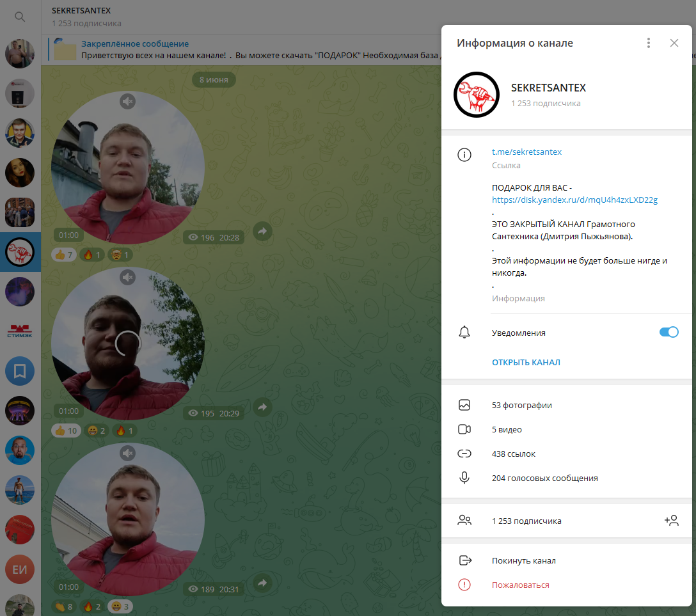Open the woman avatar chat in sidebar
The image size is (696, 616).
pos(20,173)
